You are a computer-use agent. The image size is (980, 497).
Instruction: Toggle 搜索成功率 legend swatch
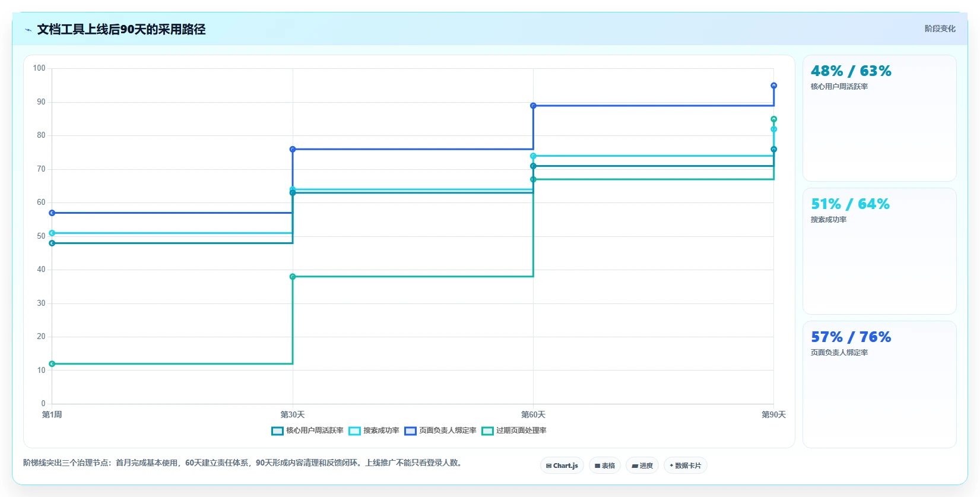coord(354,431)
